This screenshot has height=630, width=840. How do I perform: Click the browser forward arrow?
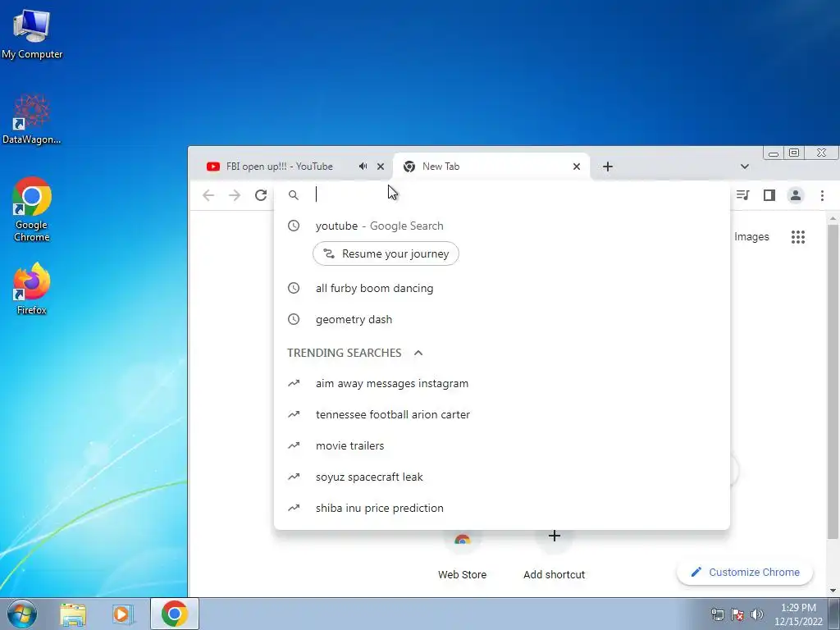coord(235,195)
